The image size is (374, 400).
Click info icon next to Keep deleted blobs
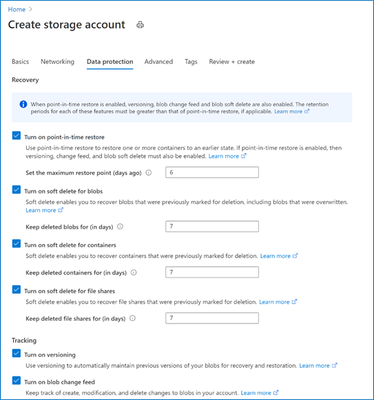(120, 227)
